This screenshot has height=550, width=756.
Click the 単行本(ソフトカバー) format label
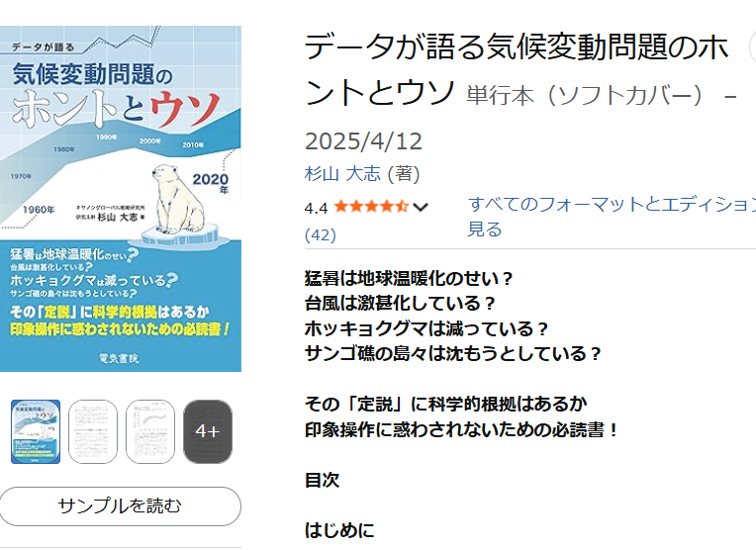coord(586,95)
